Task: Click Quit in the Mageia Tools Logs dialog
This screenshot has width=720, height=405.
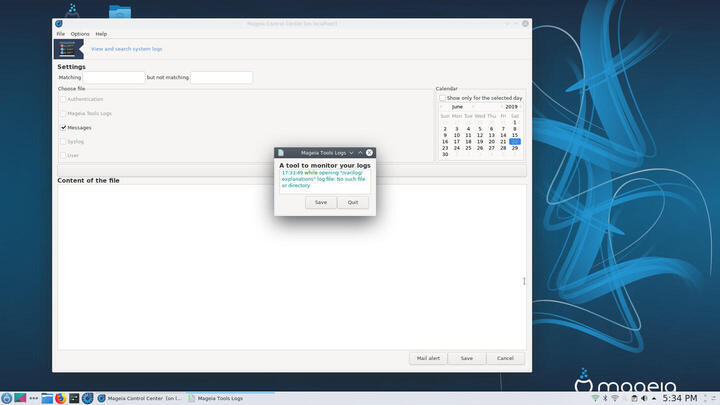Action: click(x=353, y=202)
